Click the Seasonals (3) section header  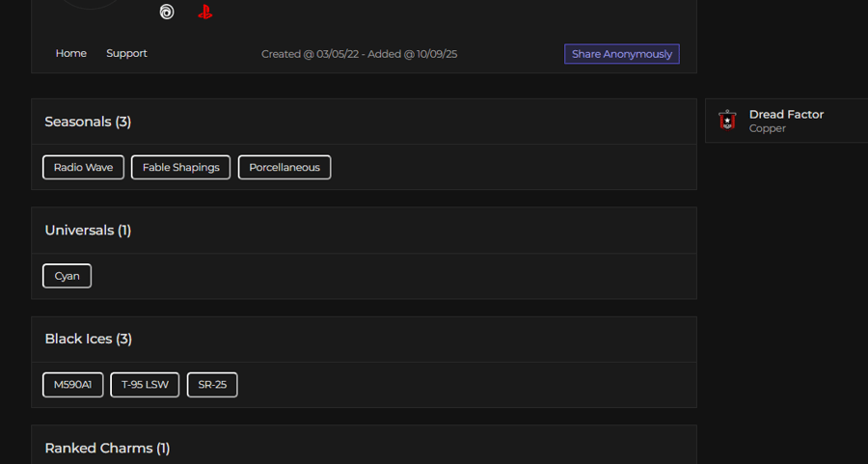pyautogui.click(x=88, y=122)
